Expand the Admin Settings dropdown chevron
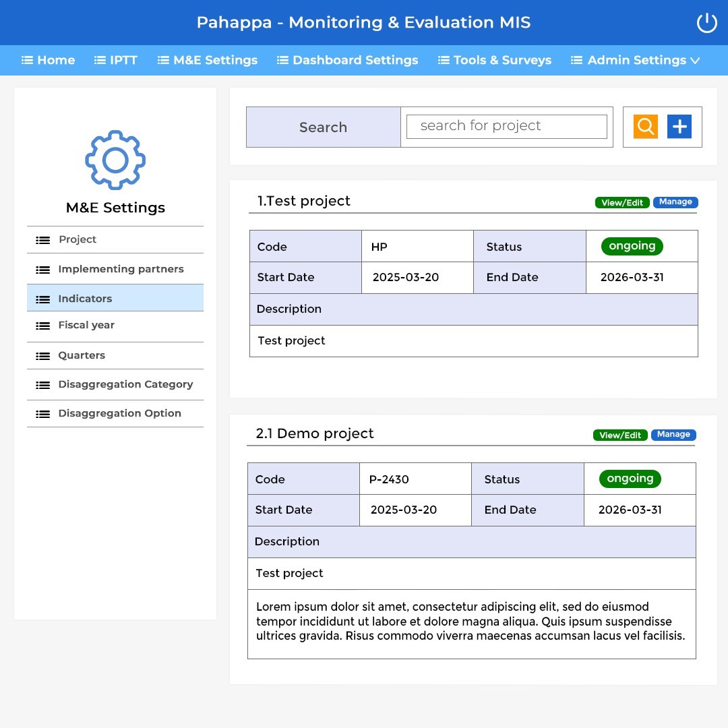 pos(695,61)
